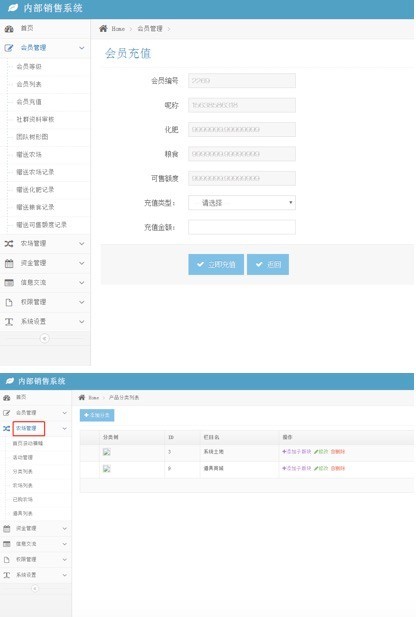Collapse the sidebar with the circled arrow on the 会员充值 page
Screen dimensions: 416x617
click(44, 338)
